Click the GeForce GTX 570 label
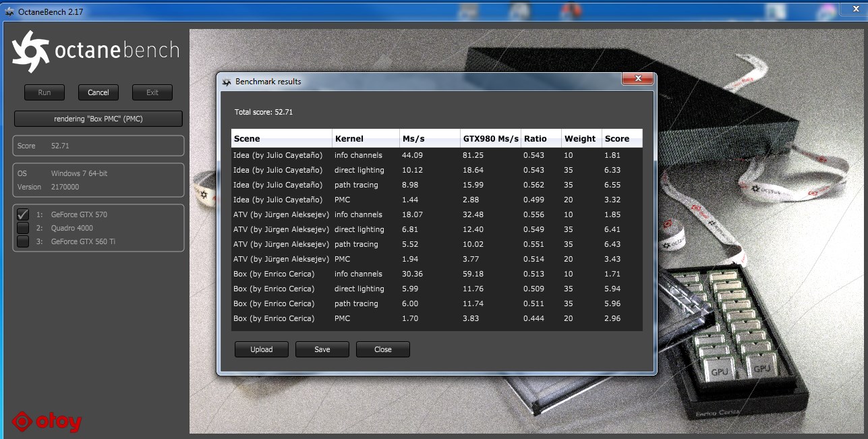 click(79, 214)
